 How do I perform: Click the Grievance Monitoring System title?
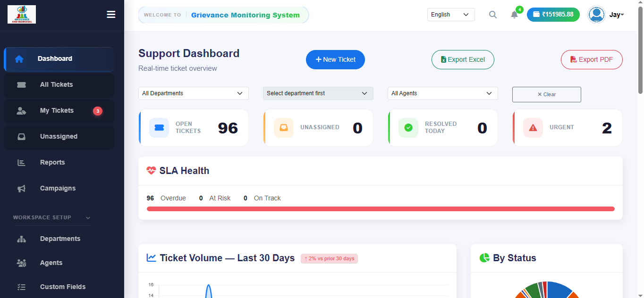(246, 15)
